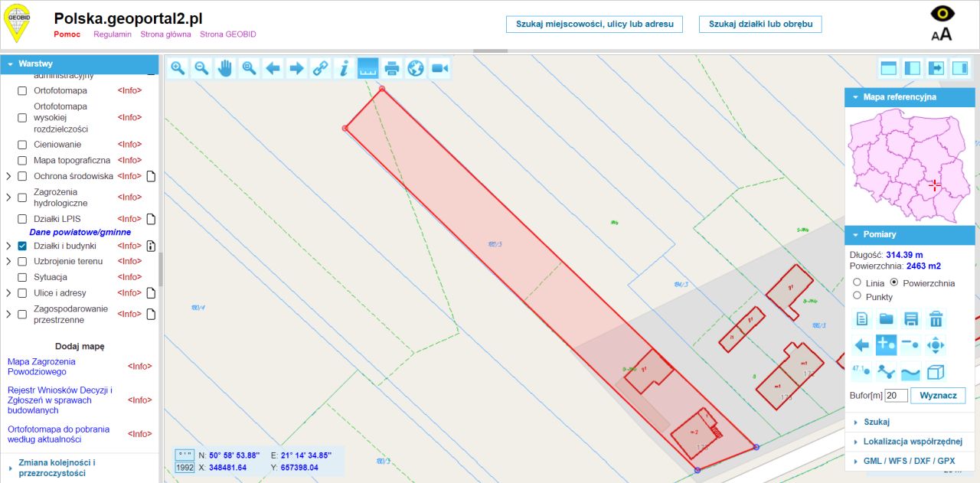Open the print map tool
This screenshot has width=980, height=483.
click(x=391, y=68)
